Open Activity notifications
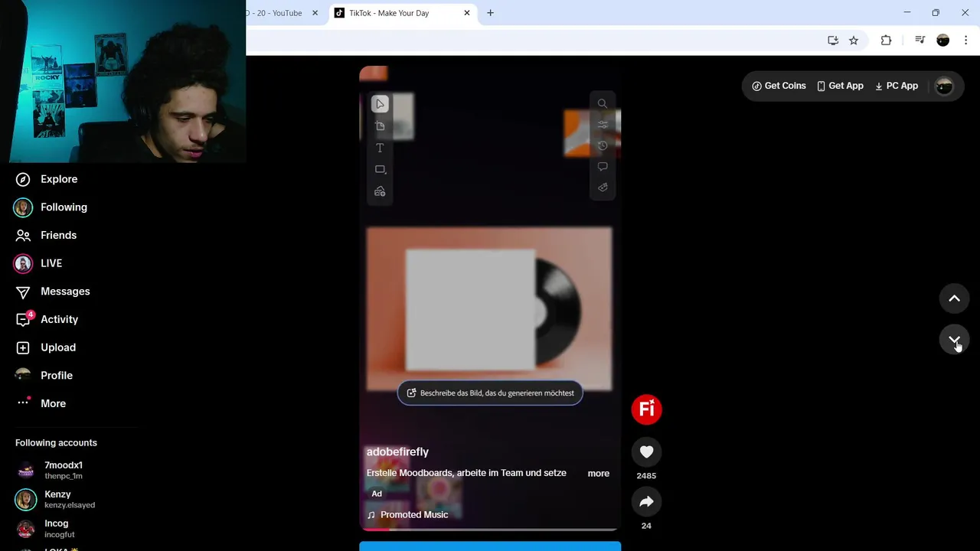This screenshot has height=551, width=980. (59, 319)
